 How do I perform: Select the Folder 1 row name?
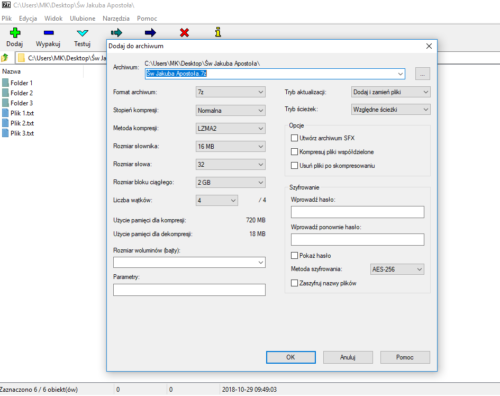21,83
